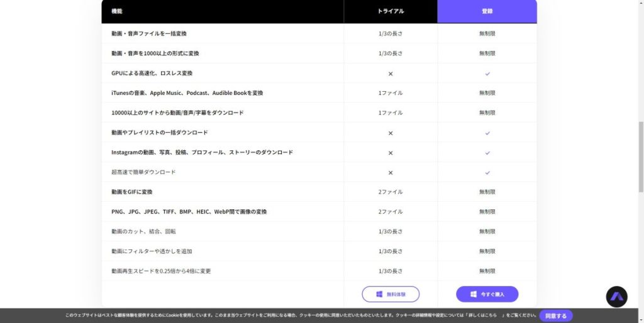
Task: Click the PNG、JPG、JPEG、TIFF image conversion text
Action: [x=189, y=211]
